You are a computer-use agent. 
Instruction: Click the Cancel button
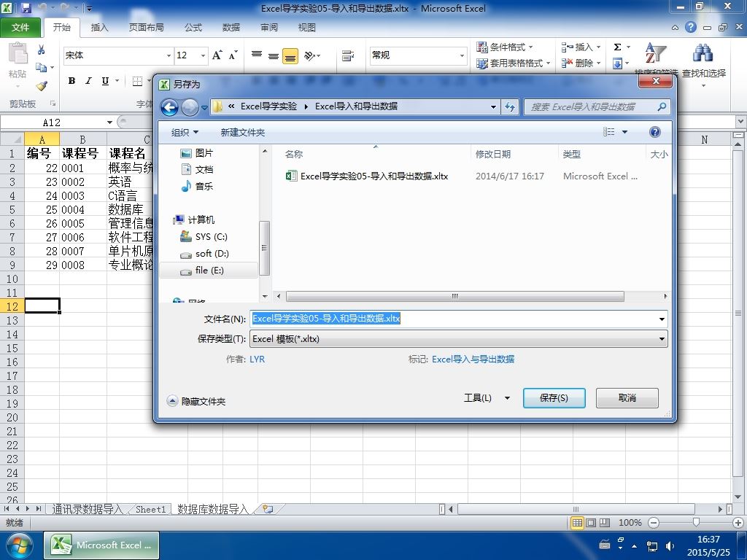coord(627,398)
